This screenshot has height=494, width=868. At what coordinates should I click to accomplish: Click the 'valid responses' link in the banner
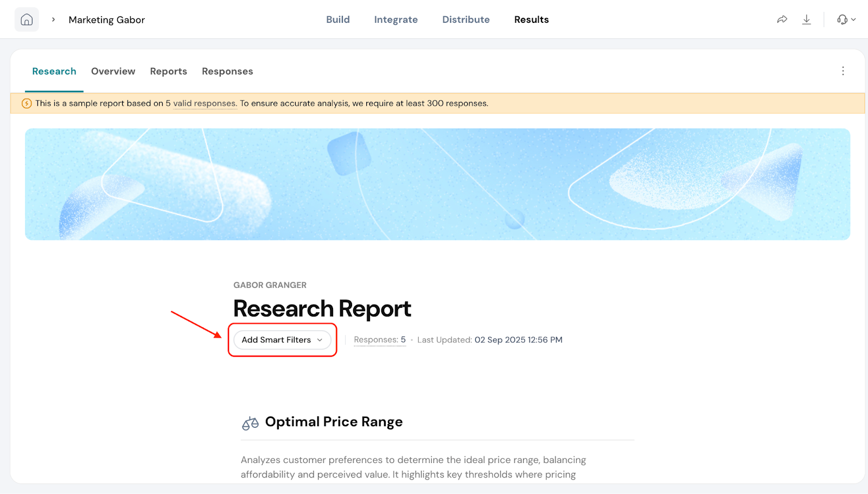[x=205, y=103]
